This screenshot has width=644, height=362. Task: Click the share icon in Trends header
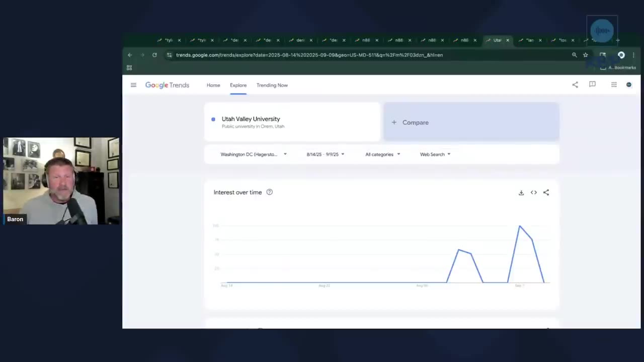pyautogui.click(x=575, y=84)
